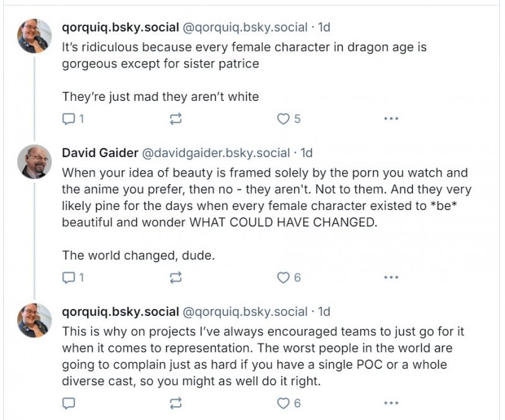This screenshot has width=505, height=420.
Task: Repost the last post about representation
Action: [x=176, y=403]
